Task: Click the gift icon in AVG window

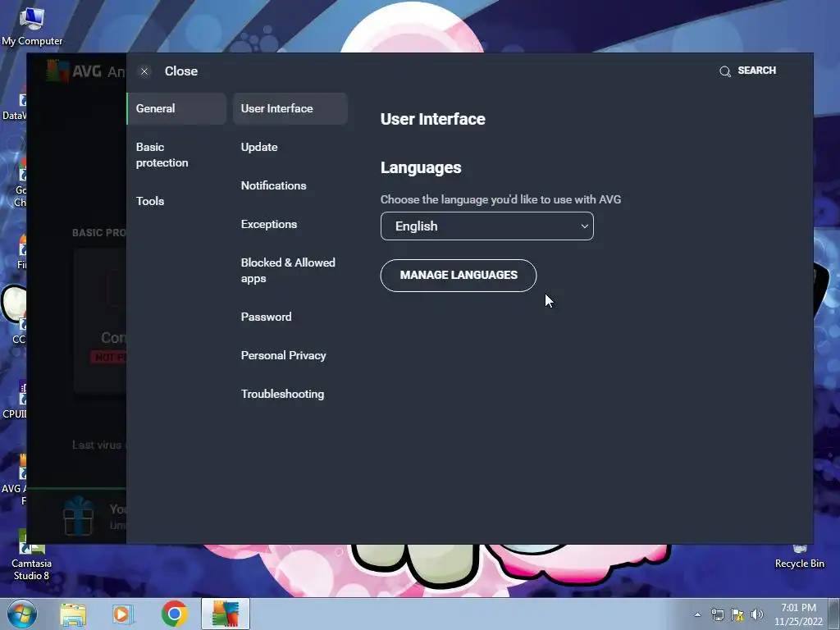Action: [78, 515]
